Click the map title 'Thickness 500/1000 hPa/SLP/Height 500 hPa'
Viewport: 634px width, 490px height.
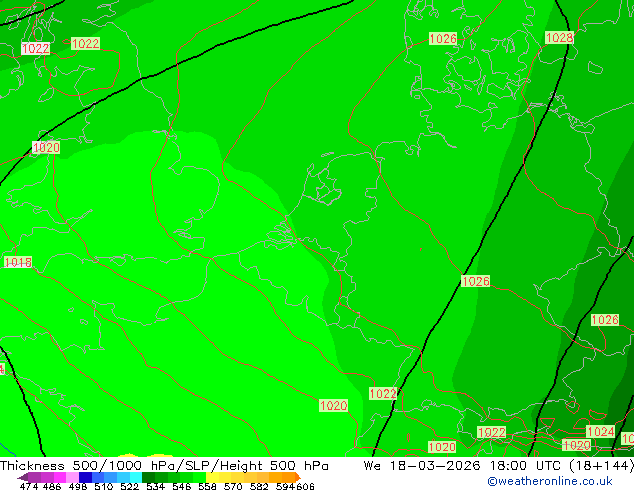164,466
